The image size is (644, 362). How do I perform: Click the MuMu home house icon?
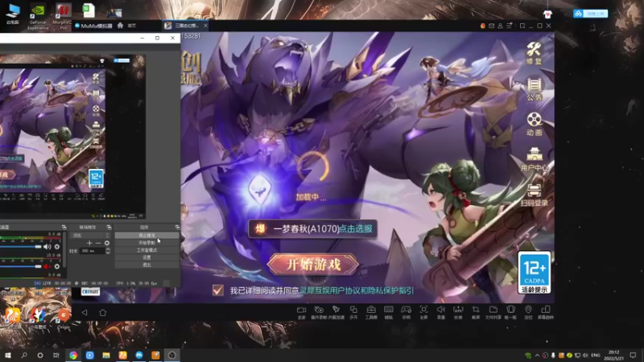pos(120,26)
